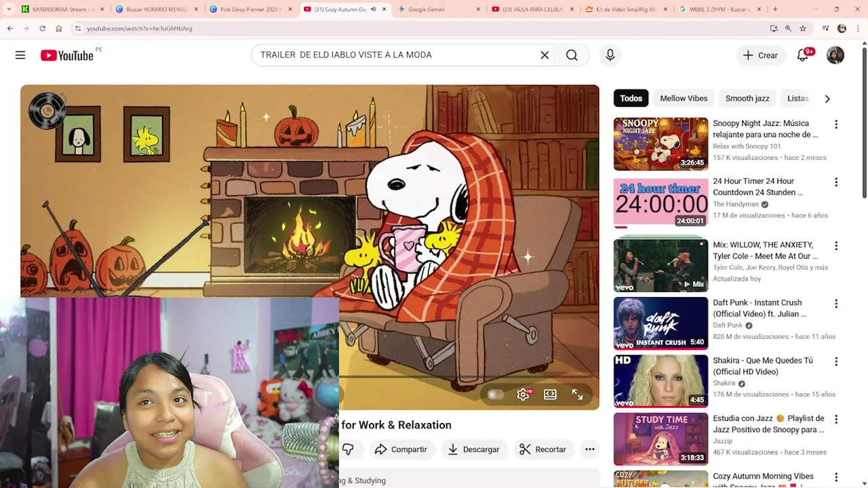Run search with magnifier button
868x488 pixels.
pos(572,55)
